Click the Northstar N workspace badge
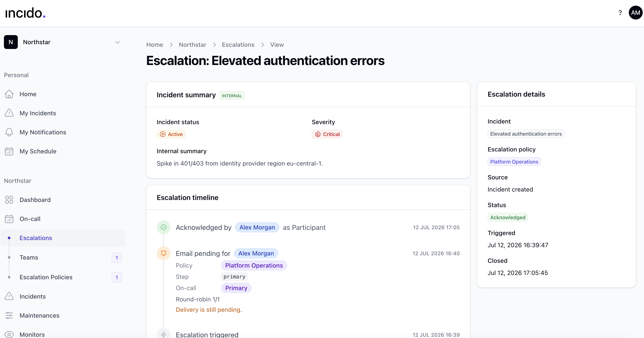 (11, 42)
